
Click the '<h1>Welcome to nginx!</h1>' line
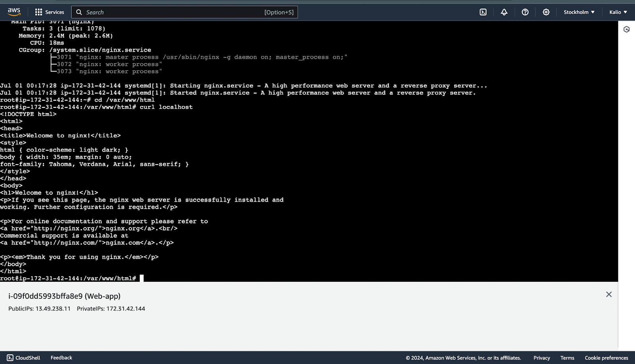(49, 193)
